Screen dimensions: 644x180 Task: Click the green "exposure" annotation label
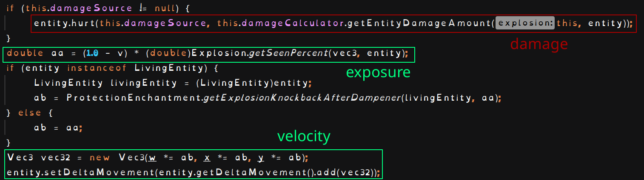click(378, 73)
